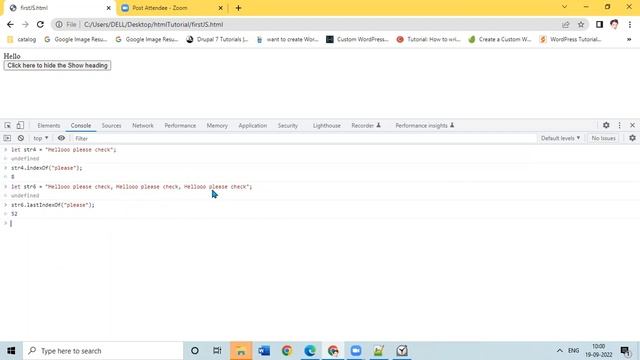Show more bookmarks chevron

(x=629, y=40)
